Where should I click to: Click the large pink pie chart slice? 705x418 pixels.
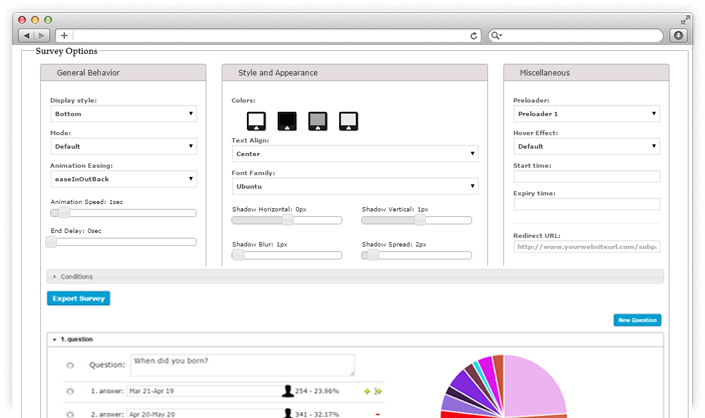pos(533,387)
